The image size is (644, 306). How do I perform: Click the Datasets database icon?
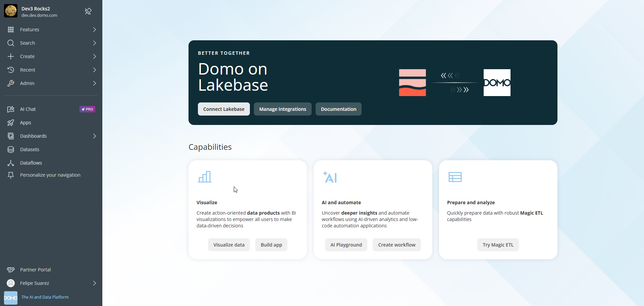11,149
